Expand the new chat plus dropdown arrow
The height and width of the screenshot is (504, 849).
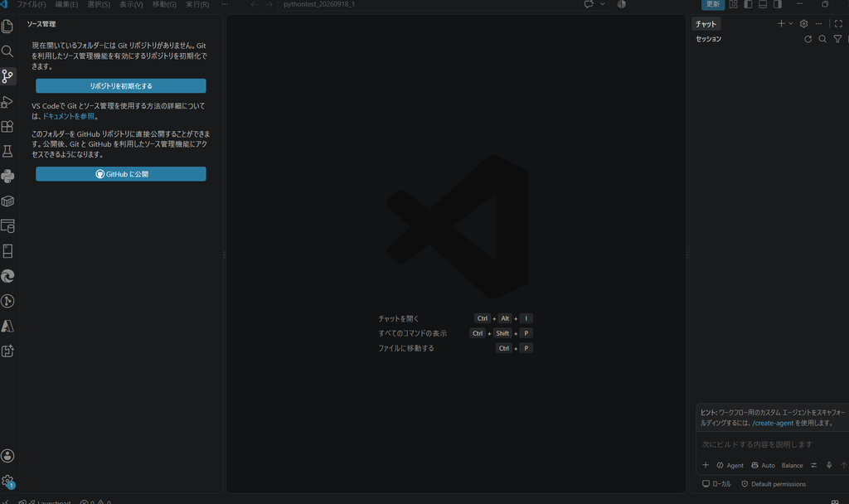coord(791,24)
